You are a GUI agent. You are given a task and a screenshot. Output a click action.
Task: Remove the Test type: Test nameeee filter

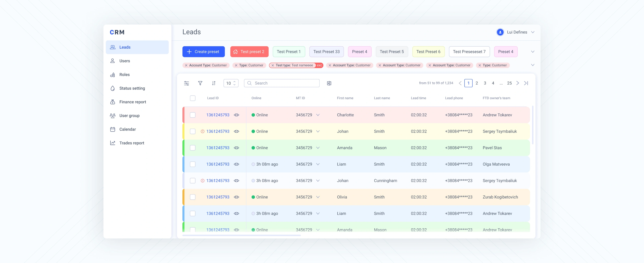point(273,66)
